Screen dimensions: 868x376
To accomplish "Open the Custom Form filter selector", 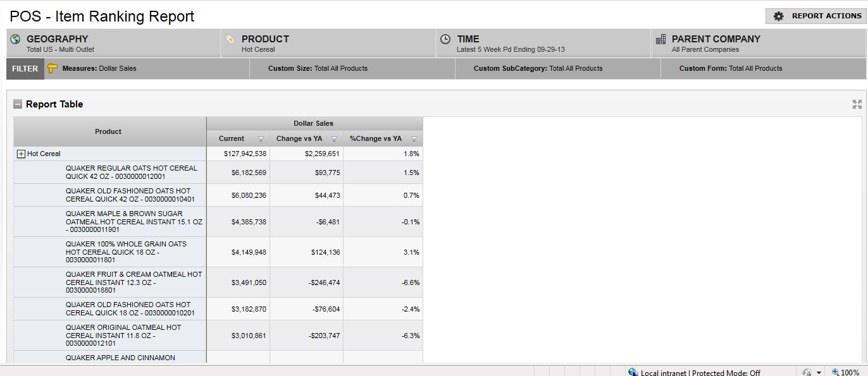I will [731, 68].
